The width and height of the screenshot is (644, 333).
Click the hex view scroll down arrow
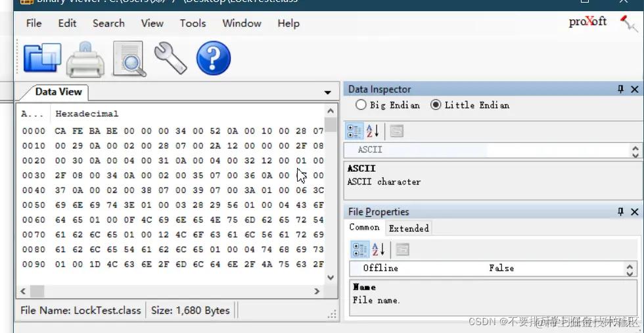(x=330, y=278)
